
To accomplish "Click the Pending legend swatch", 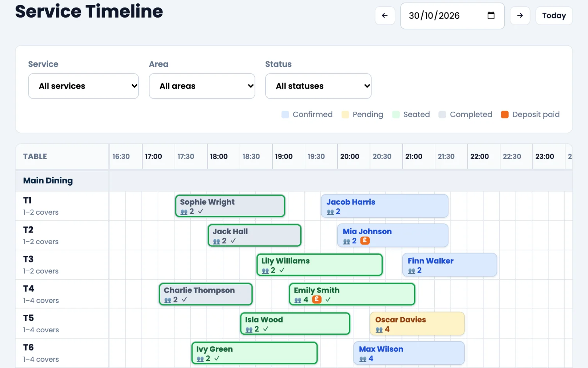I will click(345, 114).
